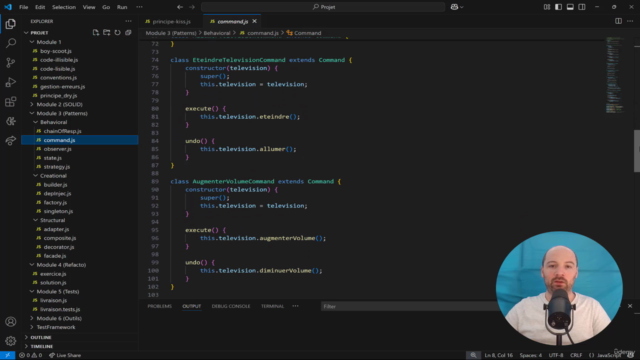Customize layout from title bar icon
Viewport: 640px width, 360px height.
547,7
